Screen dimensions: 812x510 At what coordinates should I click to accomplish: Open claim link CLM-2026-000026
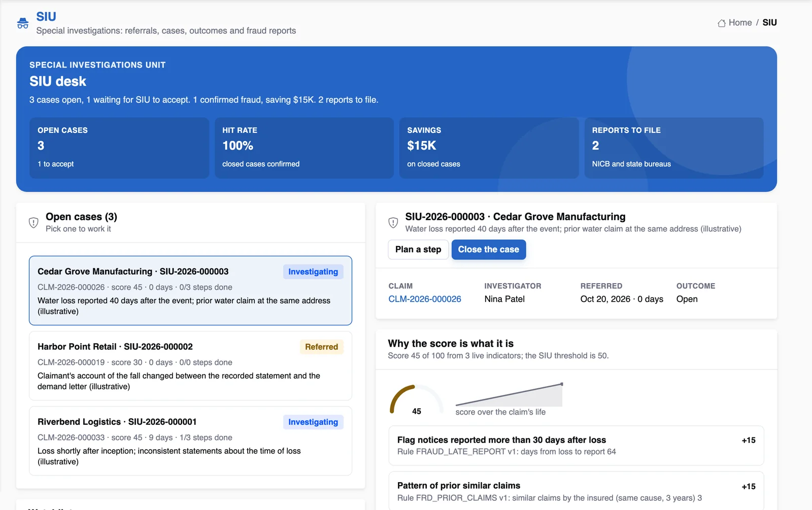coord(425,299)
